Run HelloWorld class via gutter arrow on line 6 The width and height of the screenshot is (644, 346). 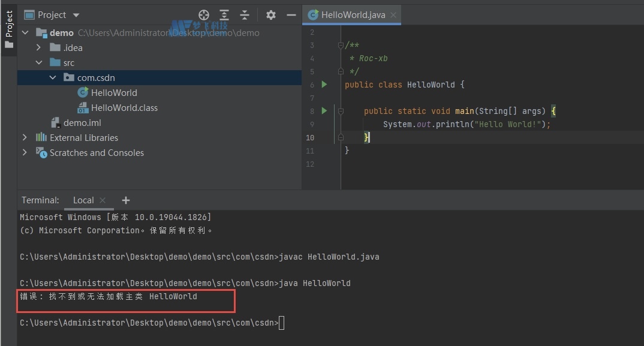click(324, 85)
